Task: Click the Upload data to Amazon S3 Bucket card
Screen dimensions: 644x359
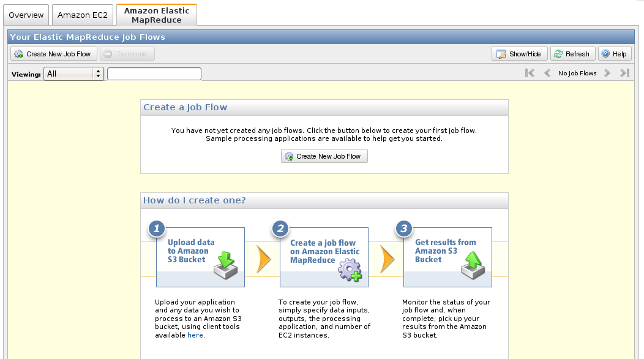Action: (x=200, y=257)
